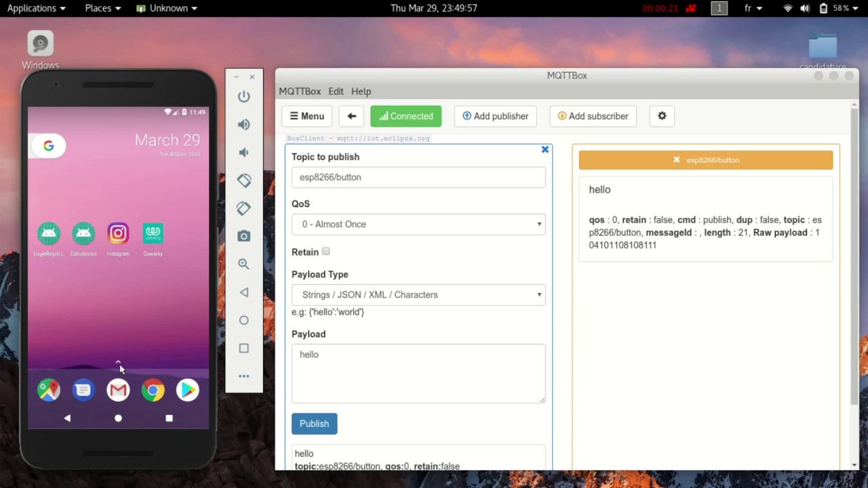Click the emulator zoom magnifier icon

[x=244, y=264]
